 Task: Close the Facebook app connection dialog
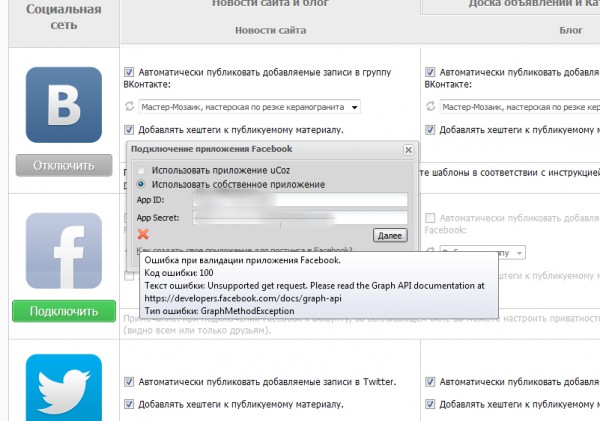(408, 150)
